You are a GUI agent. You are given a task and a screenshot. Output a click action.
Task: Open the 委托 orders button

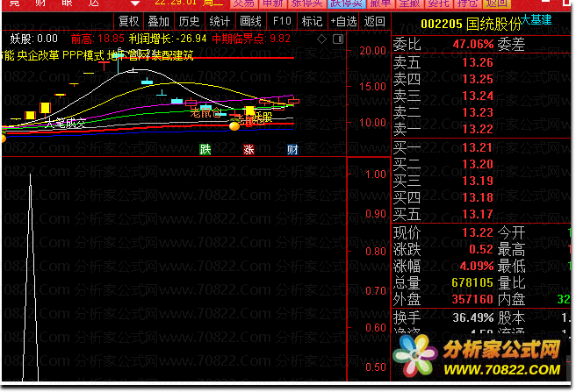tap(439, 4)
